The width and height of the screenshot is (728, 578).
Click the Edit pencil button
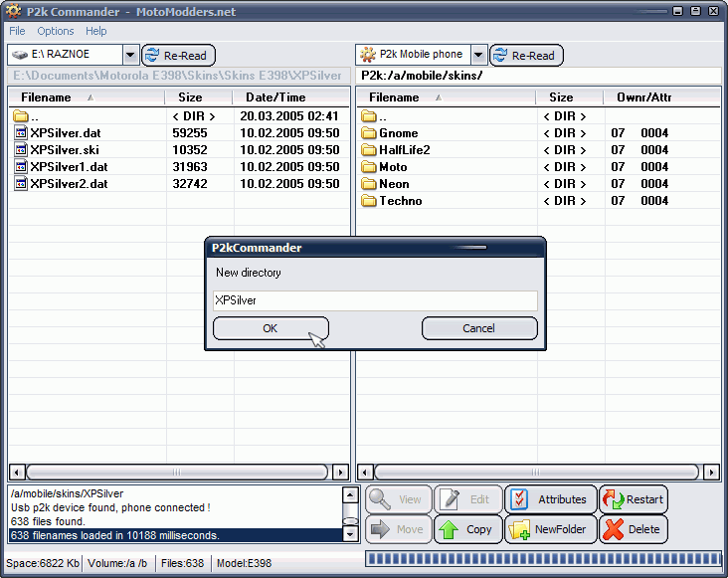(468, 499)
